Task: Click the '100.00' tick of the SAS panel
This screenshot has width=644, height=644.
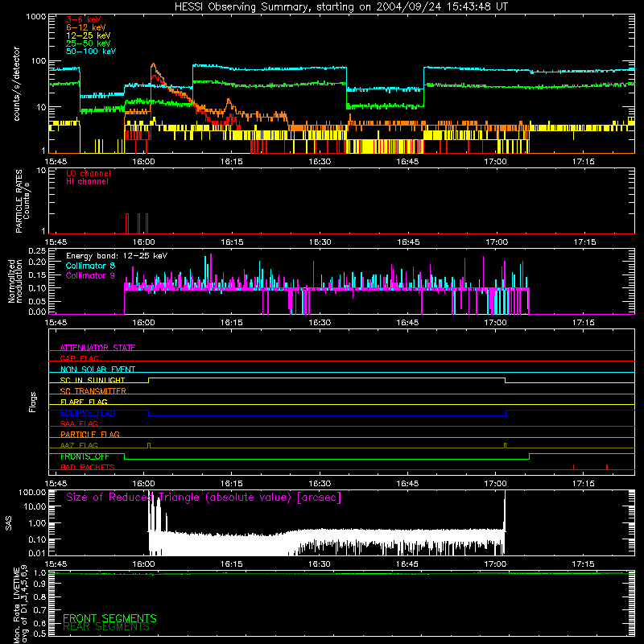Action: tap(32, 493)
